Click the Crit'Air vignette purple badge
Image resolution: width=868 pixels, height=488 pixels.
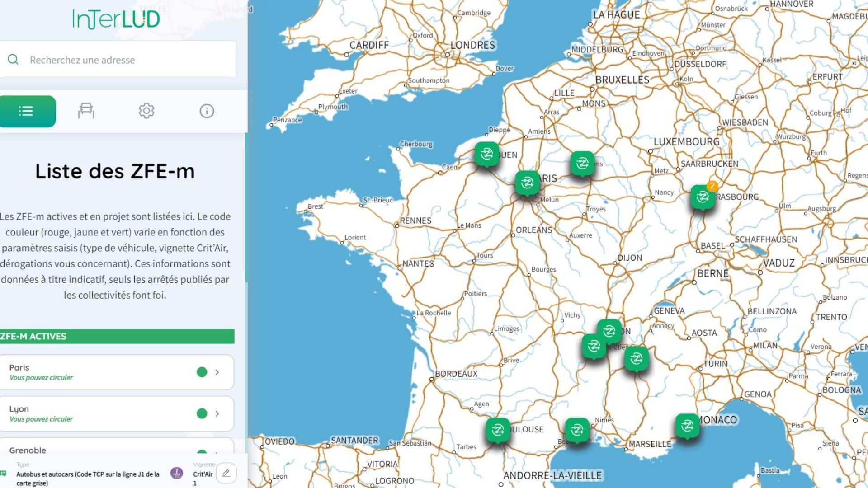point(177,473)
